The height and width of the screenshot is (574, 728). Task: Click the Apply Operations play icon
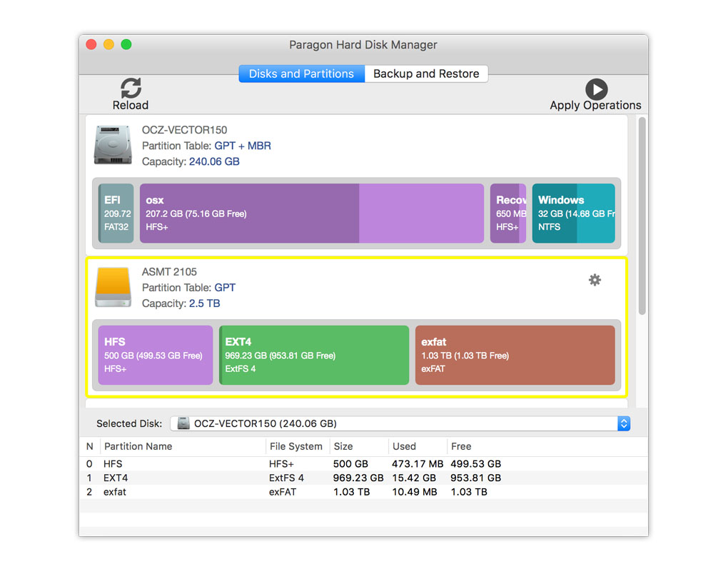(x=596, y=89)
